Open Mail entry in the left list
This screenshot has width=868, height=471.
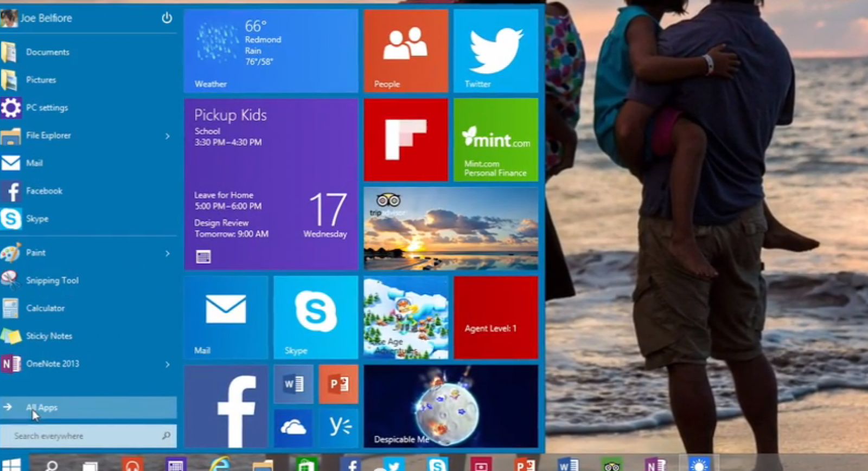[88, 163]
